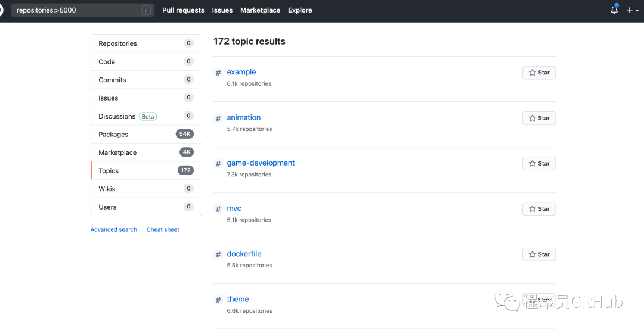This screenshot has width=644, height=330.
Task: Open the game-development topic link
Action: pyautogui.click(x=261, y=163)
